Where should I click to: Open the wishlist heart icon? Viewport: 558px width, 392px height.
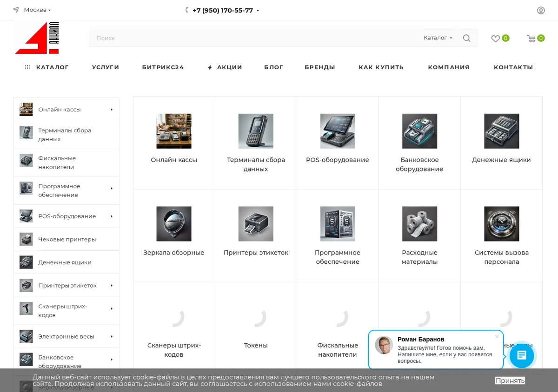click(x=496, y=39)
